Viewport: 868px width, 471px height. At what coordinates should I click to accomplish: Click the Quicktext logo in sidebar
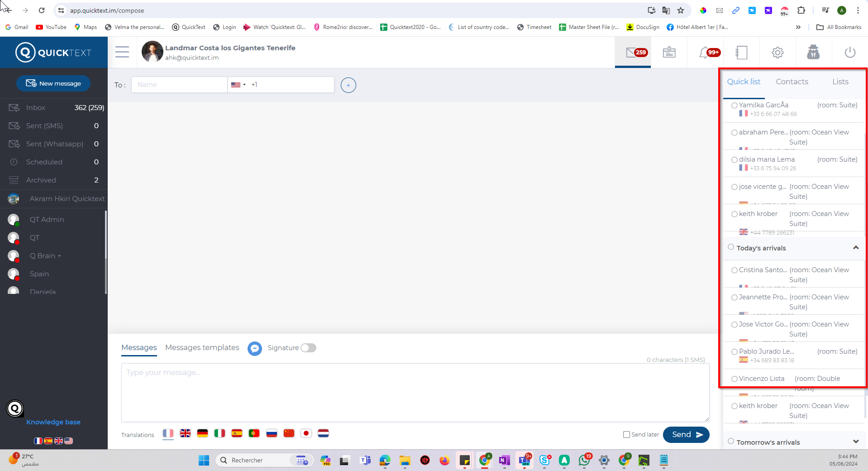(53, 53)
